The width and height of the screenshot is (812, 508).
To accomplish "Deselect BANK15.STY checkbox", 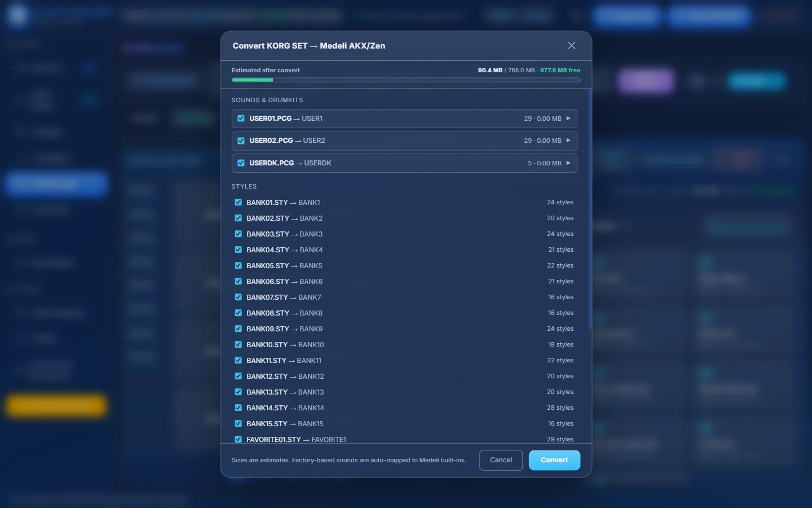I will [x=238, y=423].
